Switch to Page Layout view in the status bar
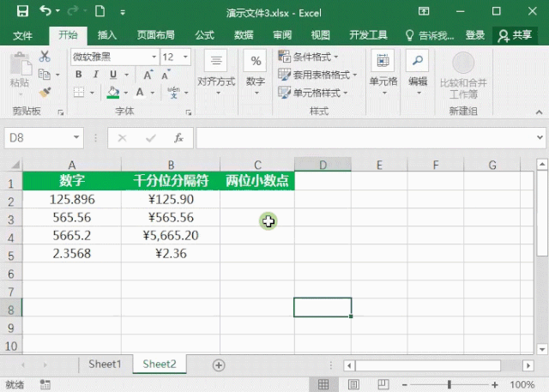549x392 pixels. [353, 384]
